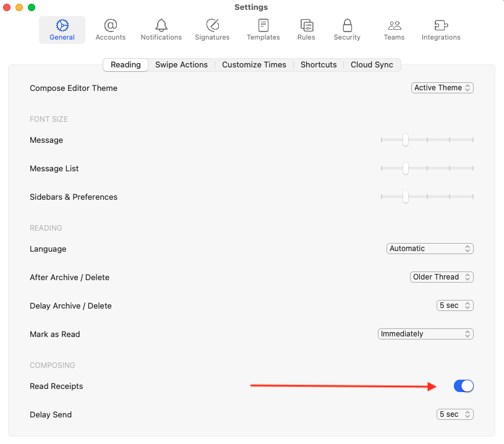The height and width of the screenshot is (444, 504).
Task: Click the COMPOSING section header
Action: click(53, 365)
